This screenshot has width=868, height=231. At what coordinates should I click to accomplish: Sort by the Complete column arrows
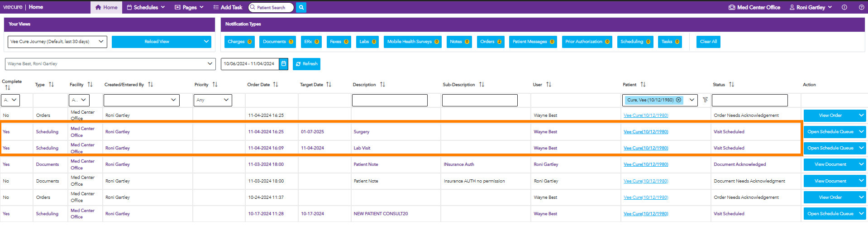pyautogui.click(x=7, y=88)
